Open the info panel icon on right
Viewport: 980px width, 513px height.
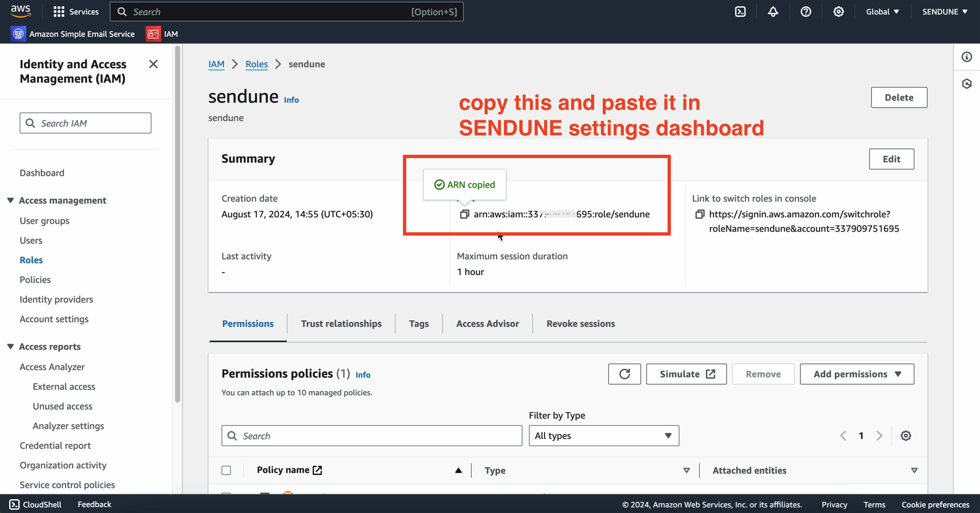pos(967,57)
